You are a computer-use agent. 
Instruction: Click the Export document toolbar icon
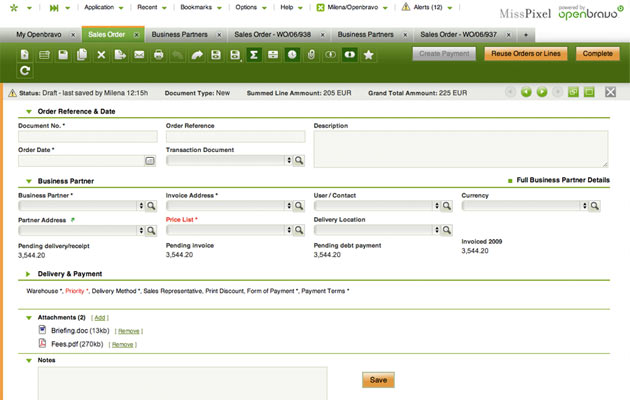120,55
